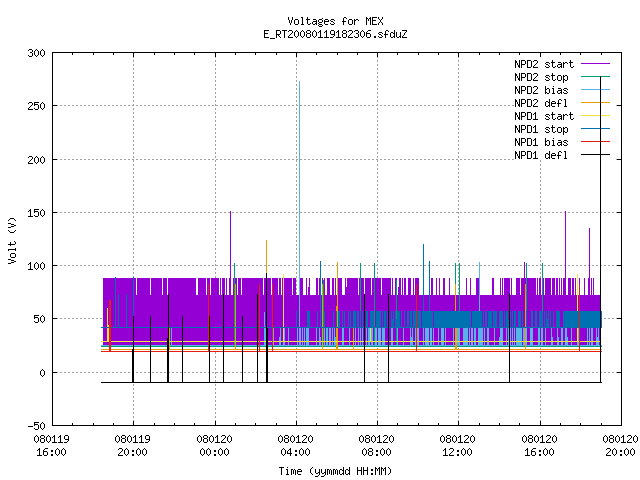640x480 pixels.
Task: Click the 'NPD1 defl' legend label
Action: coord(541,155)
